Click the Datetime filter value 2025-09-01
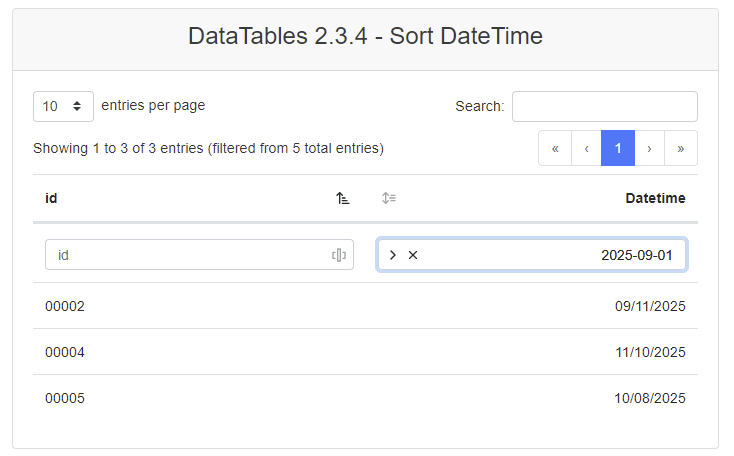734x456 pixels. tap(643, 255)
